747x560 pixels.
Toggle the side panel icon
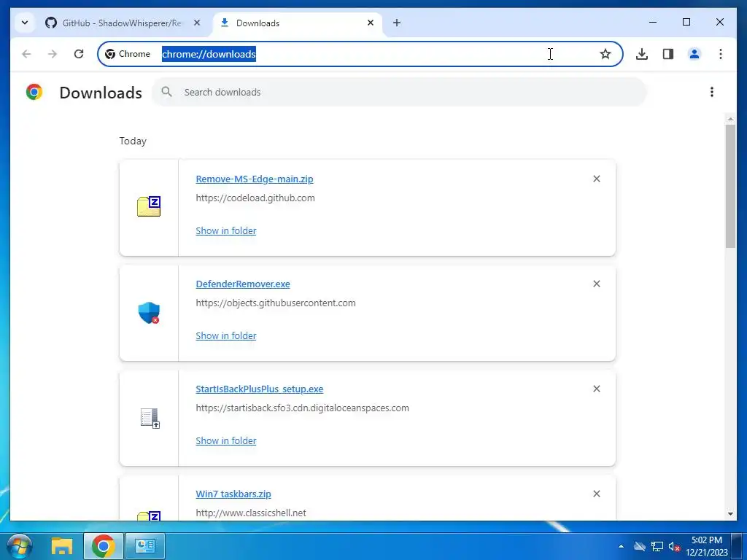(668, 54)
